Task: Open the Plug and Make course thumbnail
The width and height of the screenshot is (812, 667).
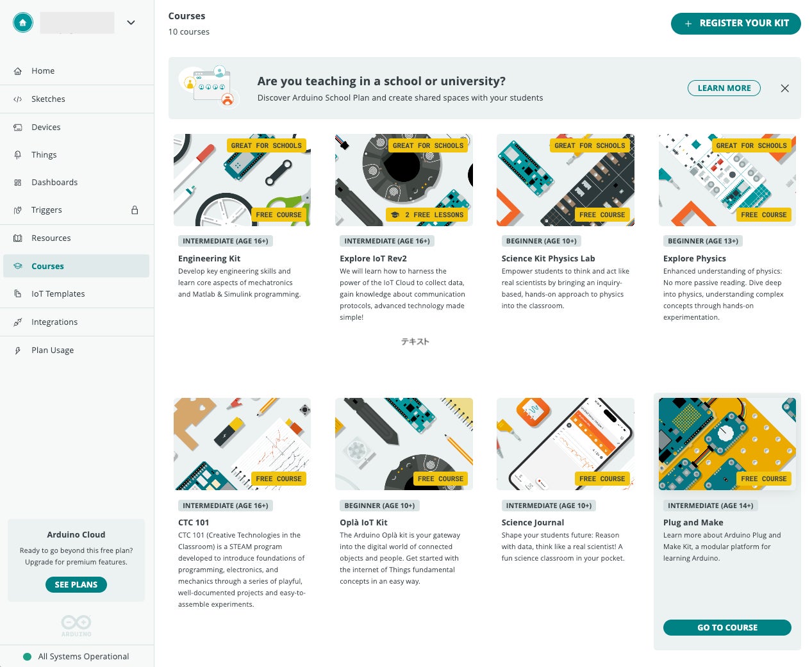Action: [x=727, y=444]
